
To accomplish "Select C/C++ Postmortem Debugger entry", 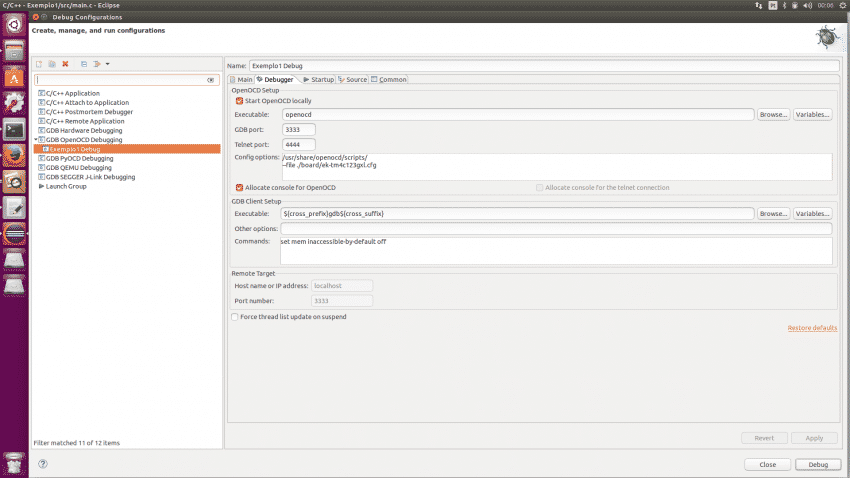I will point(89,112).
